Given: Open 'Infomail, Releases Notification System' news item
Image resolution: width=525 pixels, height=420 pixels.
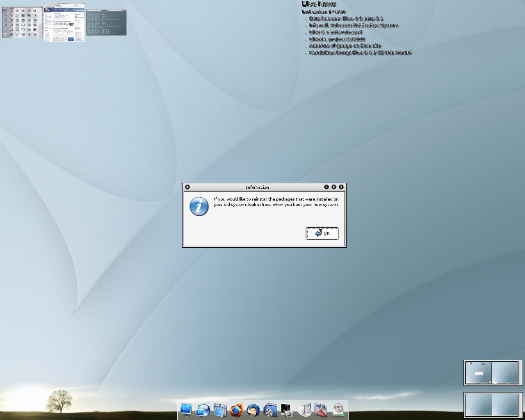Looking at the screenshot, I should coord(354,25).
